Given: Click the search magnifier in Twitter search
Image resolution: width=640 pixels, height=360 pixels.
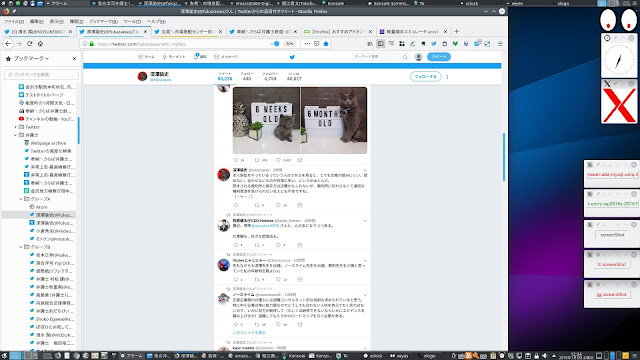Looking at the screenshot, I should point(405,57).
